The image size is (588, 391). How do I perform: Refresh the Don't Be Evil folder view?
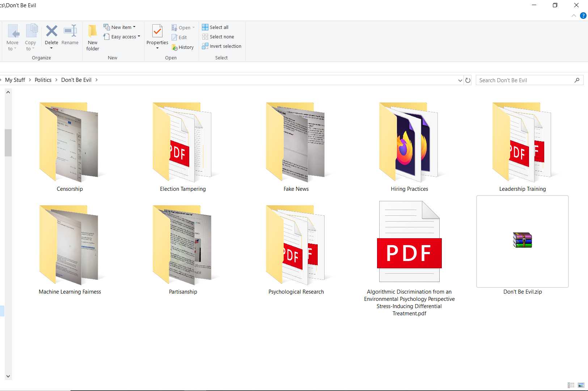[x=468, y=80]
